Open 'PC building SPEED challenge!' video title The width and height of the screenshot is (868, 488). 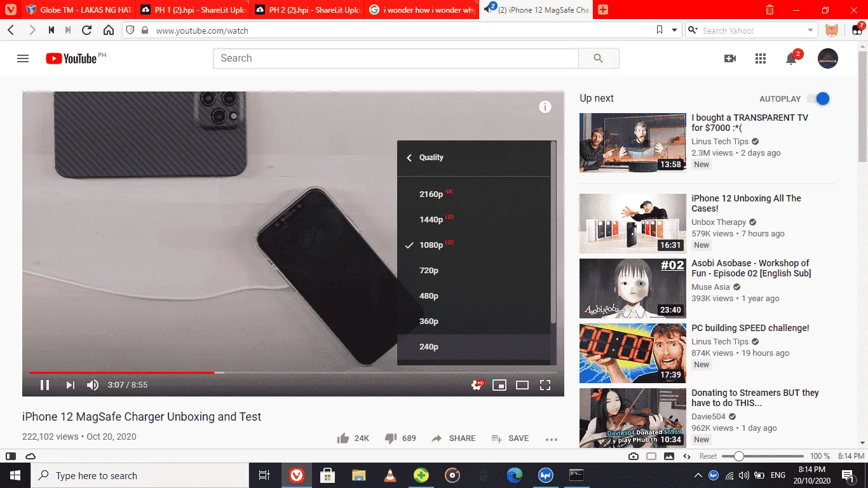[750, 329]
